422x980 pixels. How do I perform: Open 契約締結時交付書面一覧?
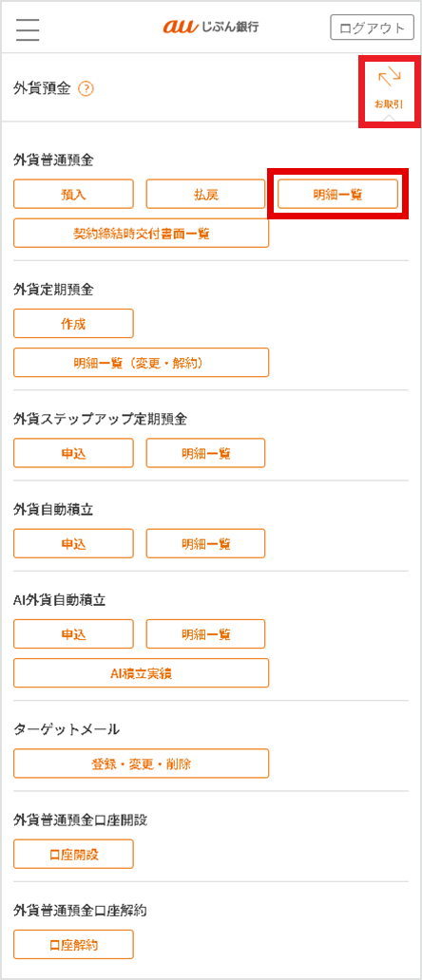pyautogui.click(x=142, y=233)
